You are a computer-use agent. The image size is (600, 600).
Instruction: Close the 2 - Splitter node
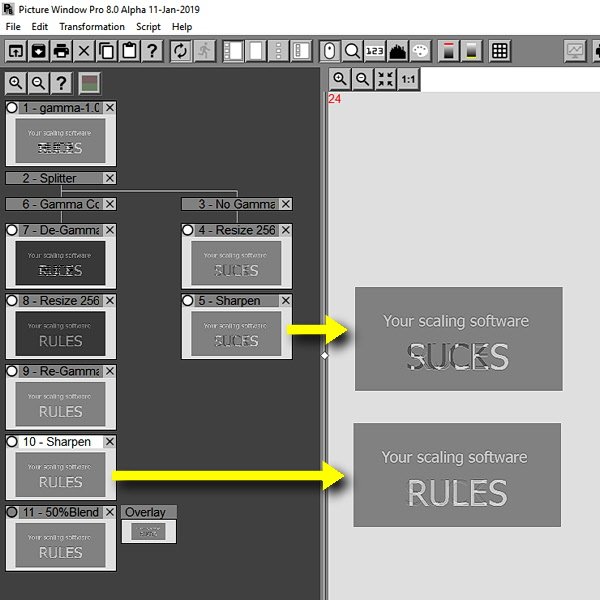(110, 178)
